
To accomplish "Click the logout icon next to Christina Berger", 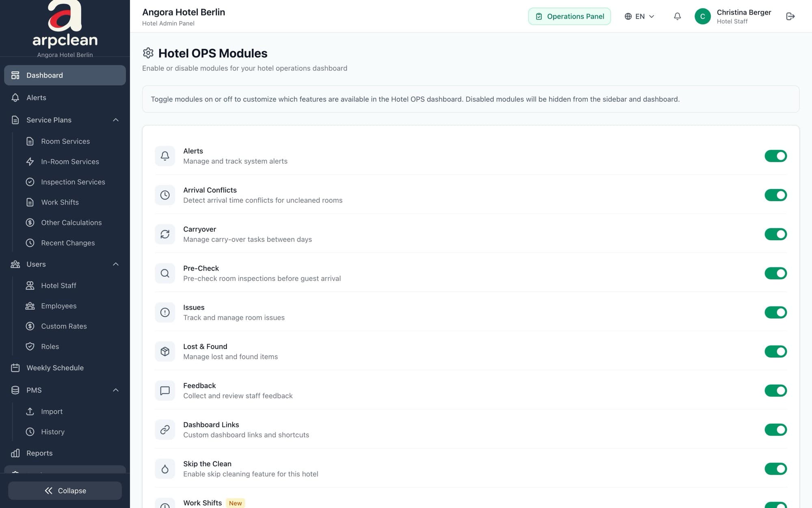I will [x=790, y=16].
